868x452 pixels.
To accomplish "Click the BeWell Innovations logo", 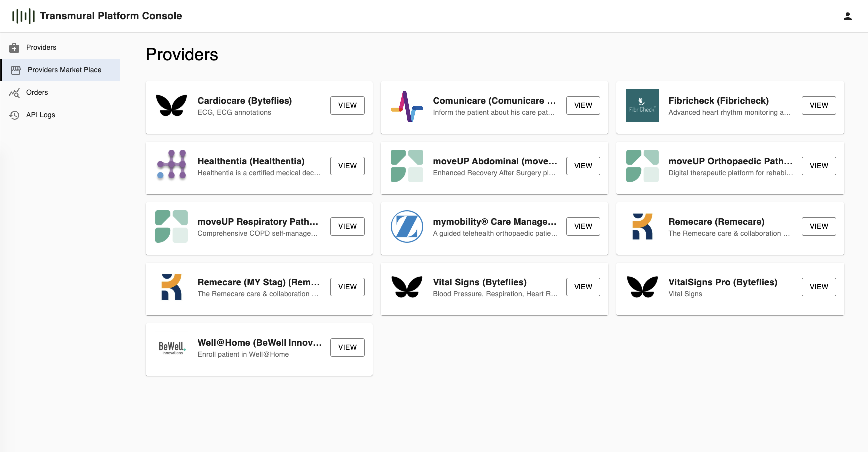I will tap(171, 347).
